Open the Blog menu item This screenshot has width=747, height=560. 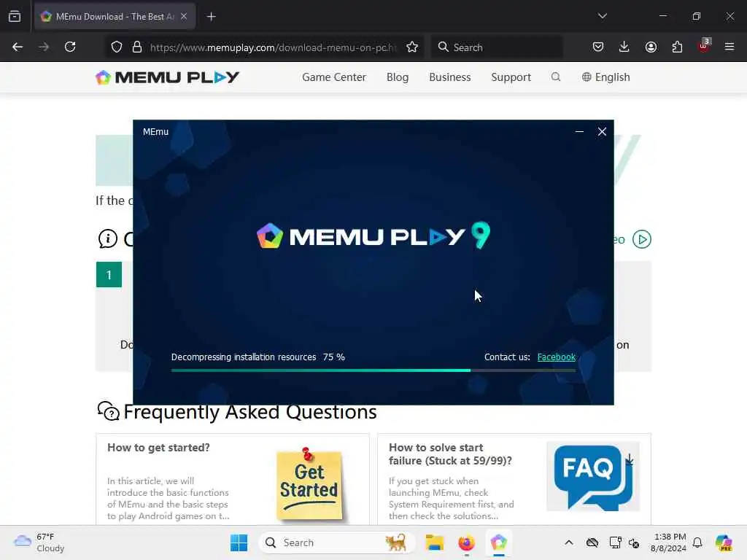[398, 77]
